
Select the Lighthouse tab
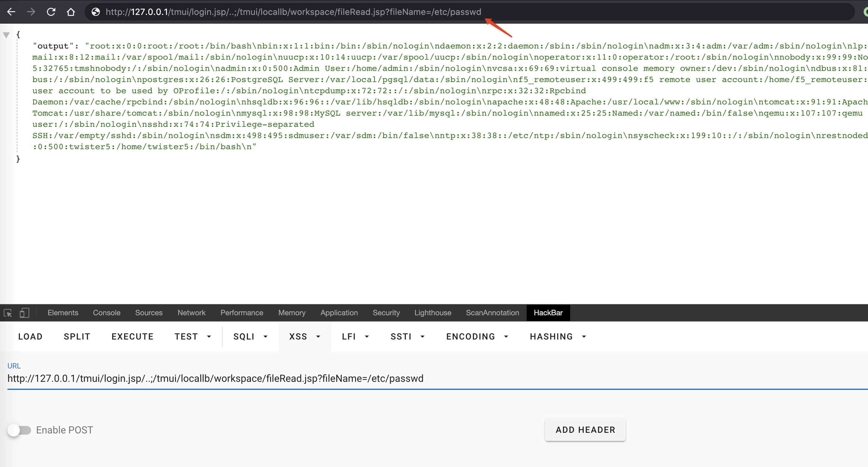point(433,313)
